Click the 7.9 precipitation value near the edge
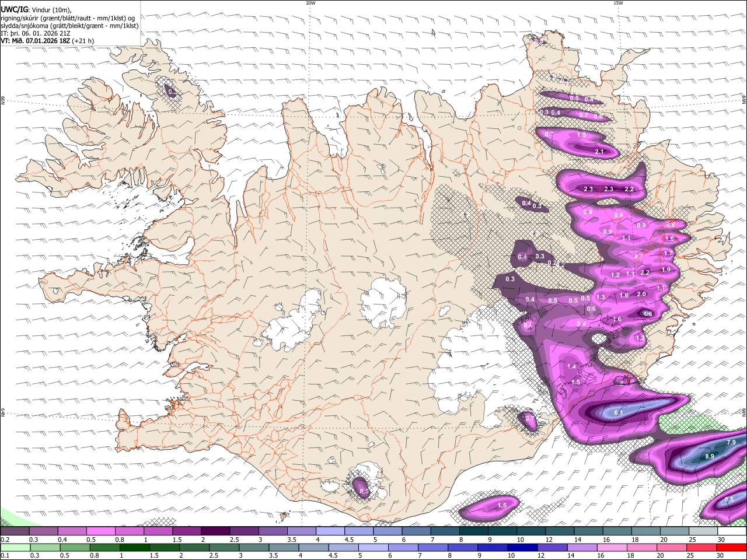The height and width of the screenshot is (560, 747). (x=731, y=443)
